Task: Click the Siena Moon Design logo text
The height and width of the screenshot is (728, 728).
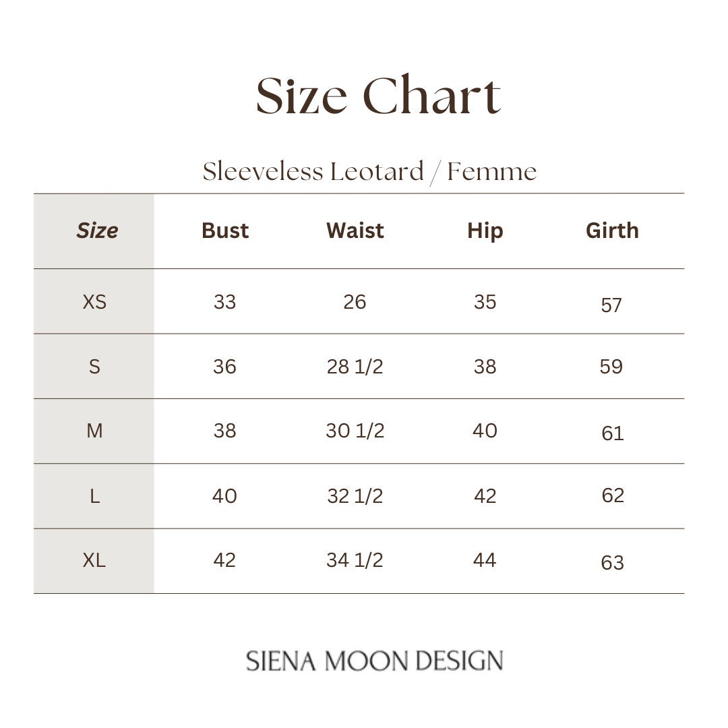Action: [375, 661]
